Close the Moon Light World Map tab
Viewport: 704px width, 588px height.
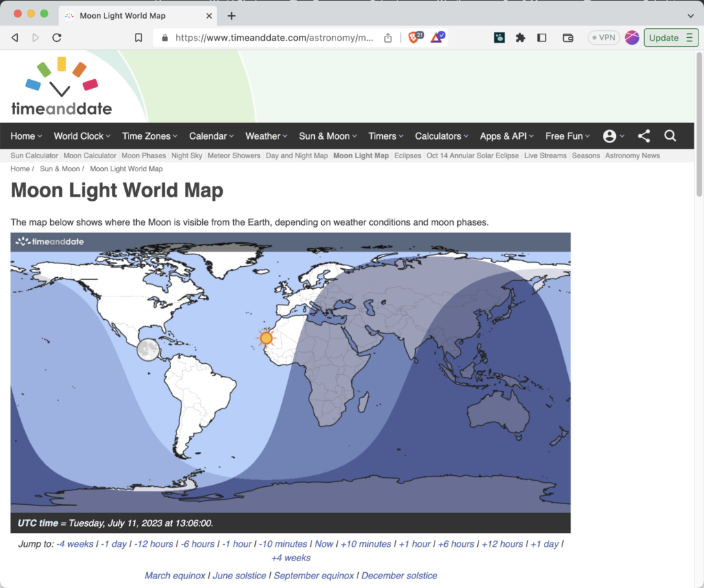pos(209,17)
